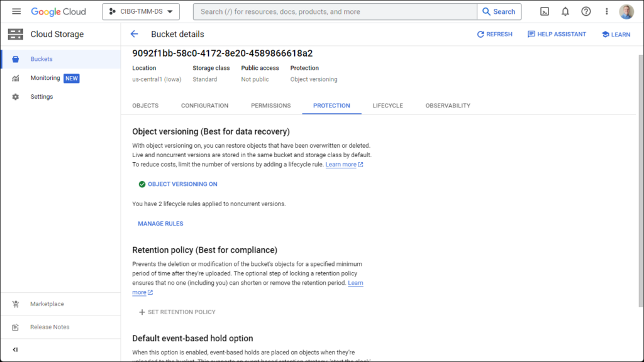Collapse the left sidebar with chevron icon
The height and width of the screenshot is (362, 644).
(x=16, y=349)
